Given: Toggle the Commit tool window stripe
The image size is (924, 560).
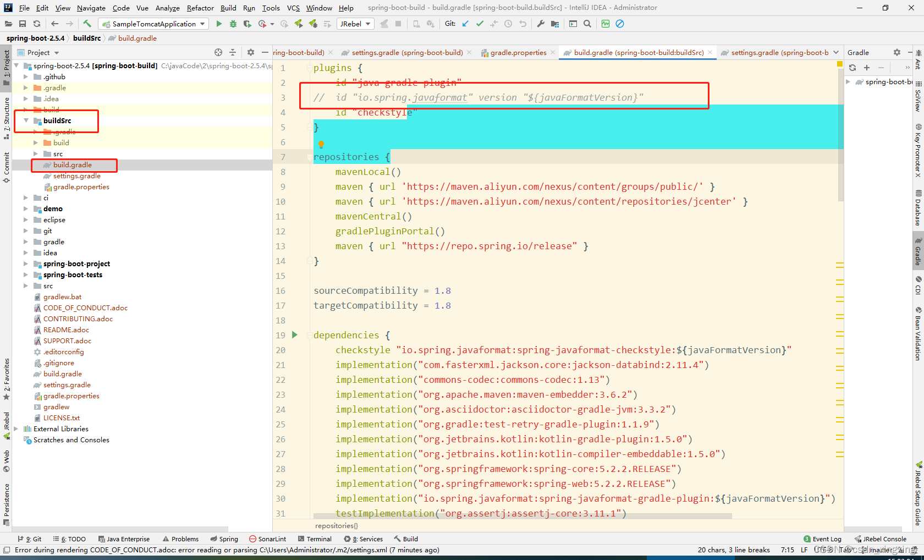Looking at the screenshot, I should point(6,167).
